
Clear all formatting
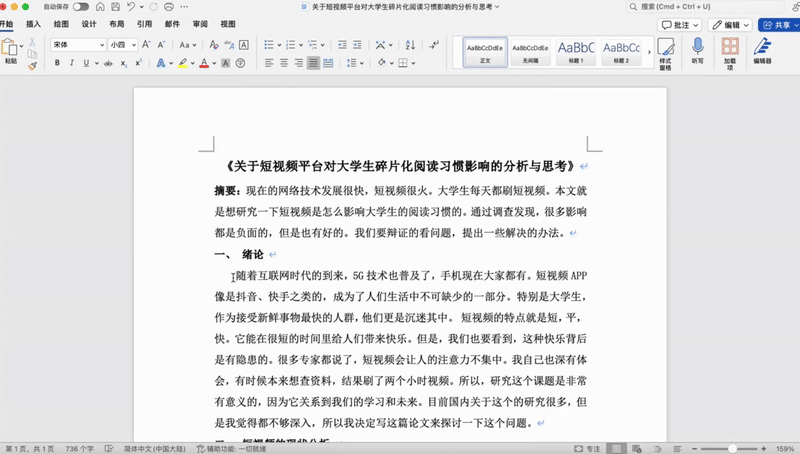[214, 45]
